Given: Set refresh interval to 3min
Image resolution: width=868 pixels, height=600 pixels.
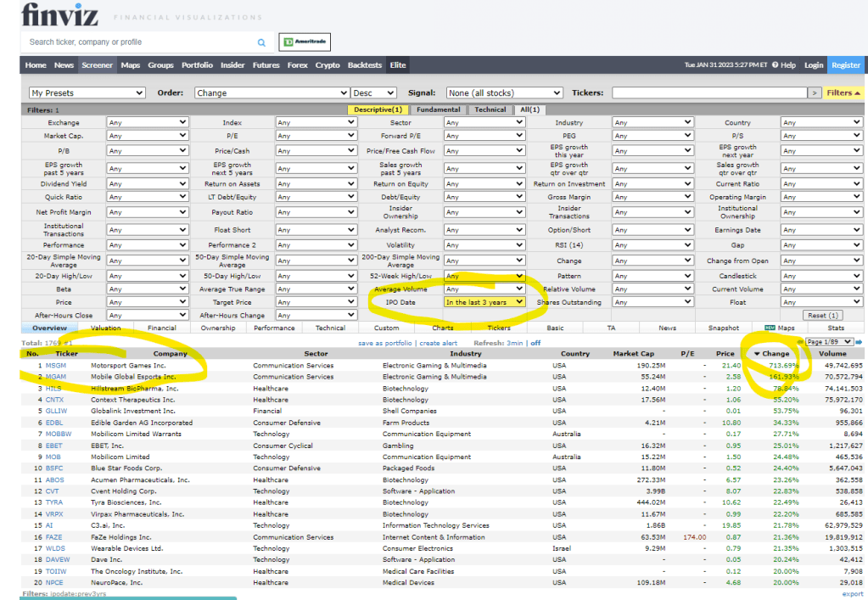Looking at the screenshot, I should [516, 343].
